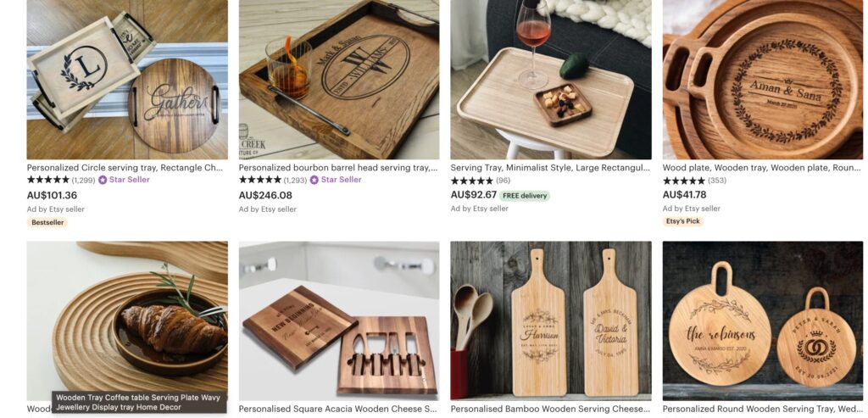The width and height of the screenshot is (868, 418).
Task: Open the bourbon barrel head serving tray image
Action: pos(339,80)
